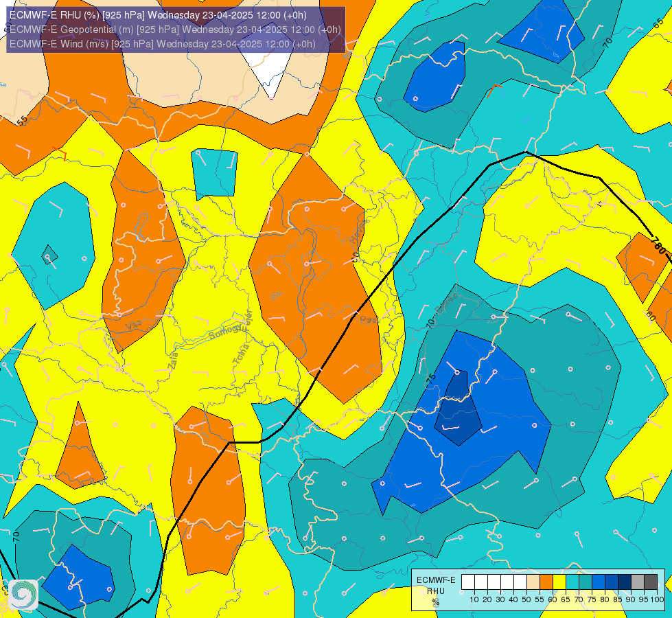Click the 'Zala' county label on map

coord(173,360)
